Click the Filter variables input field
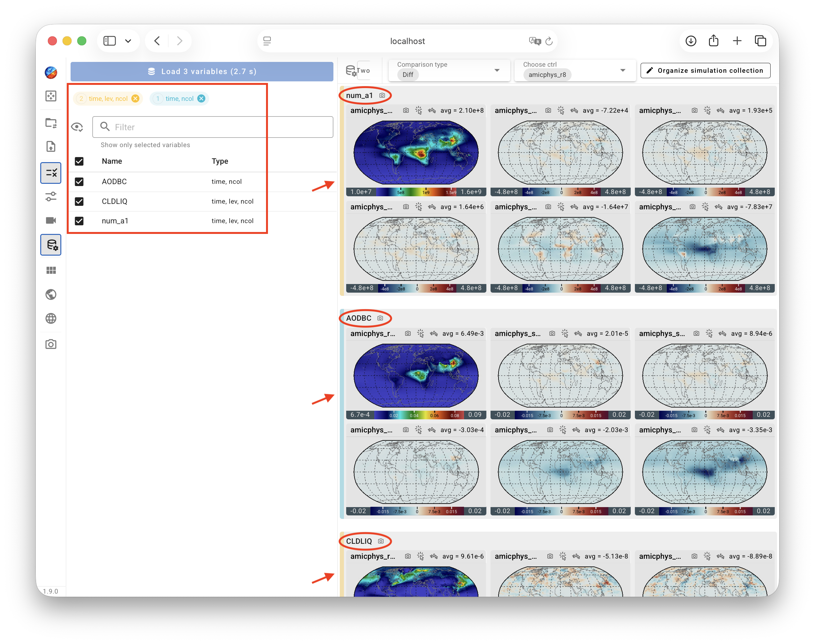This screenshot has height=644, width=815. 213,127
